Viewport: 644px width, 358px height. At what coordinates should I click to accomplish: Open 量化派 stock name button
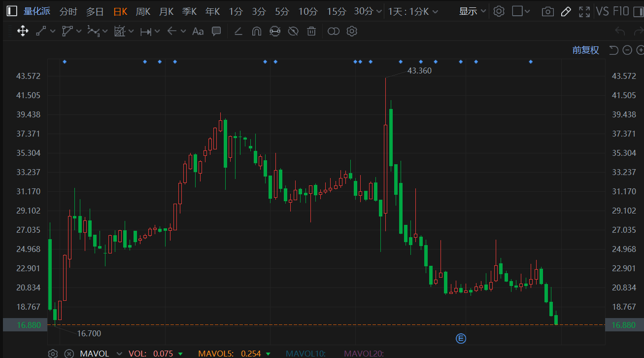pos(37,11)
